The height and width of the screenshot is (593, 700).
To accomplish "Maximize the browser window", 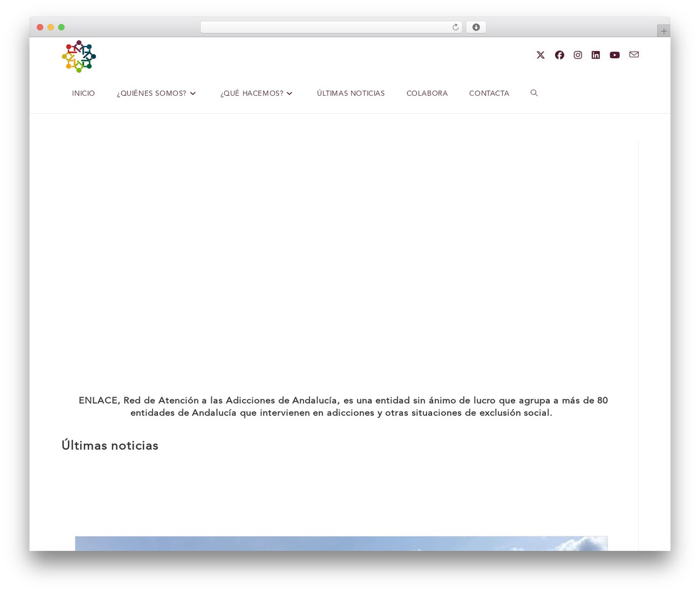I will (x=61, y=27).
